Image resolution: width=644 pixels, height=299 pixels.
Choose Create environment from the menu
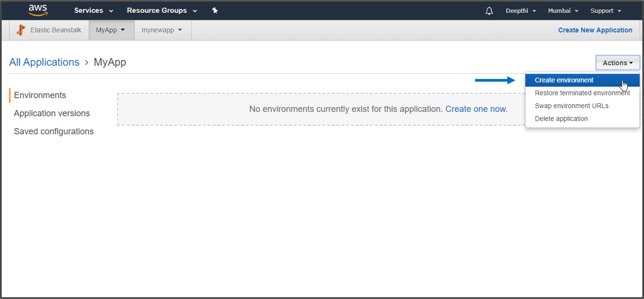582,80
